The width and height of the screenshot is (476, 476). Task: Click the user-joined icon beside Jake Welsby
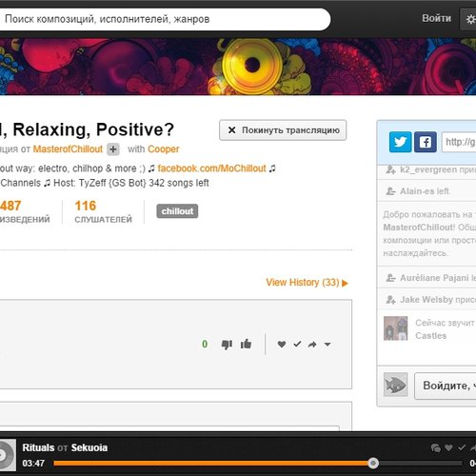pos(391,300)
